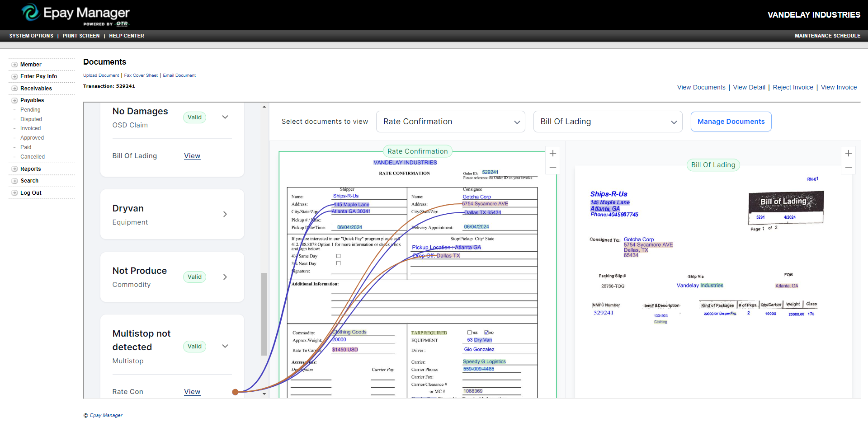Zoom in on Rate Confirmation document
The height and width of the screenshot is (427, 868).
click(552, 153)
